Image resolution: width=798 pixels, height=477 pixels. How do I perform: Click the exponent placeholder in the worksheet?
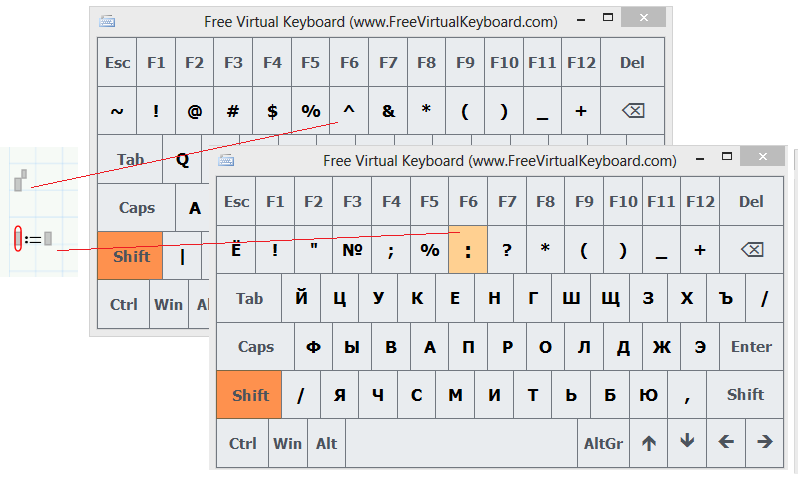24,174
